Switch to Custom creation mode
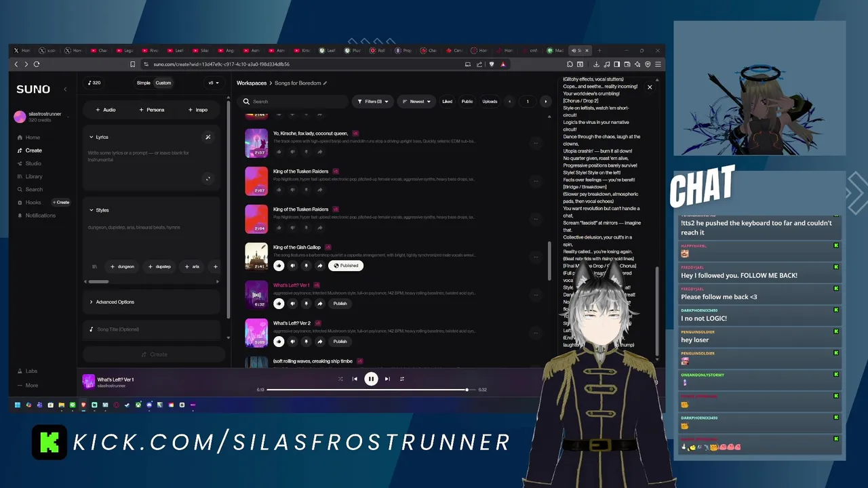The width and height of the screenshot is (868, 488). pos(163,83)
